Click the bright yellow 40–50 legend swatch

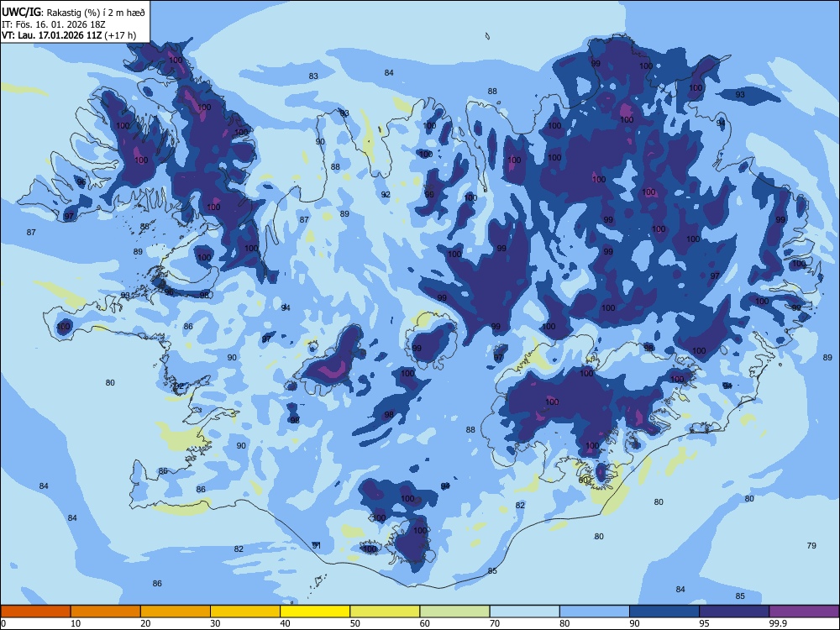point(315,612)
